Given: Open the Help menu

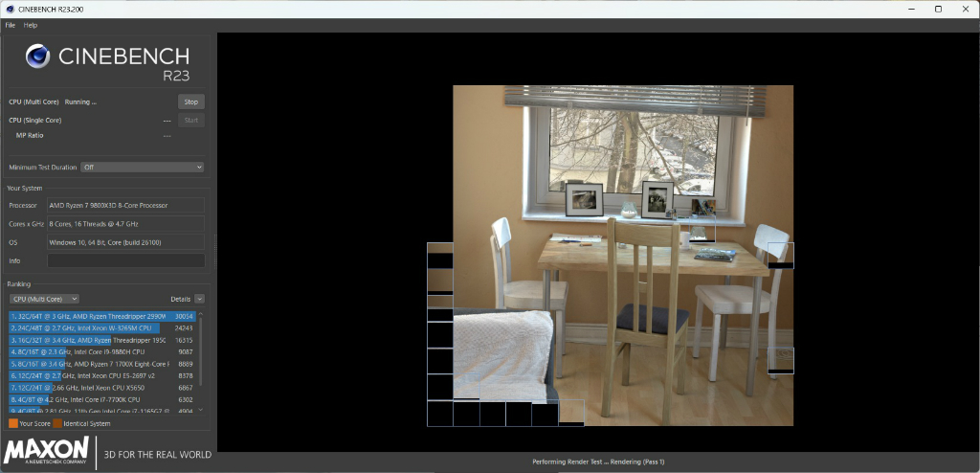Looking at the screenshot, I should point(31,25).
